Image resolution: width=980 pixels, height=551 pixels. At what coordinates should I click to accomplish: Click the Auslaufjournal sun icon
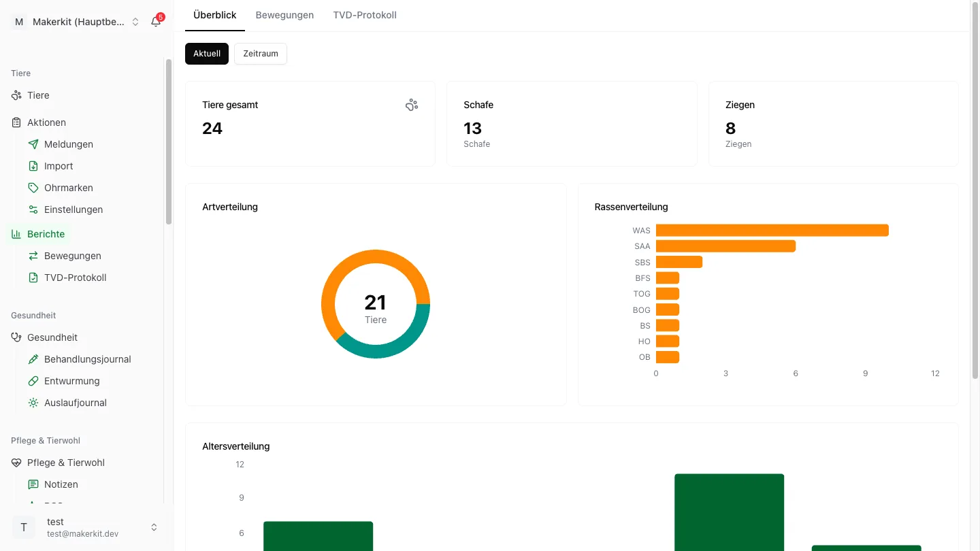pos(33,403)
